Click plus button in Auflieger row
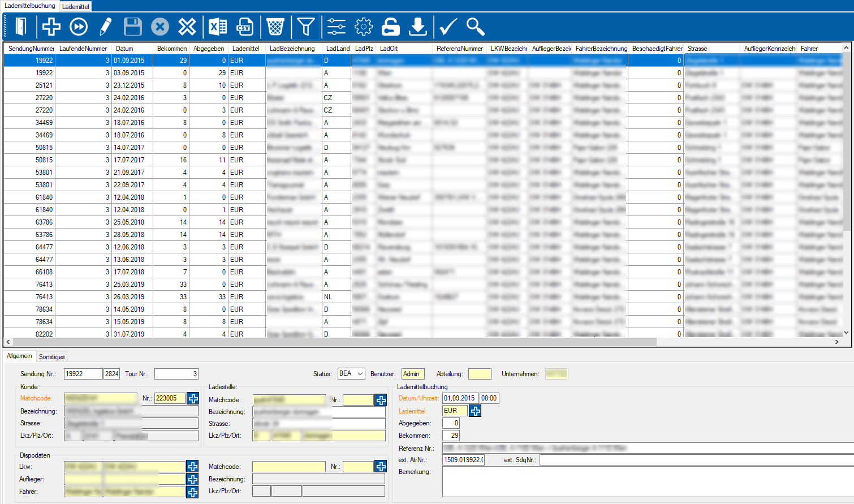 tap(192, 479)
